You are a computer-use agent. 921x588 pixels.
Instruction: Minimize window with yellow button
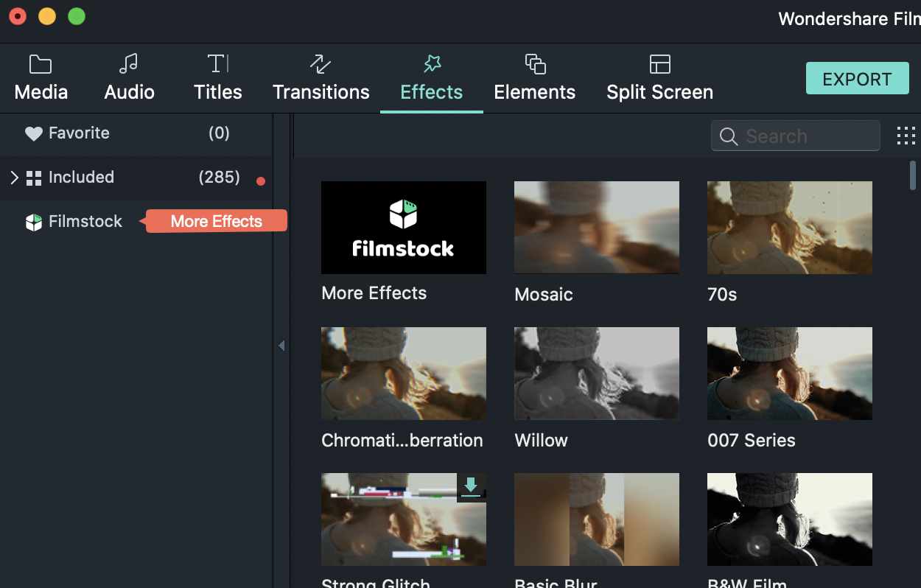(x=47, y=16)
